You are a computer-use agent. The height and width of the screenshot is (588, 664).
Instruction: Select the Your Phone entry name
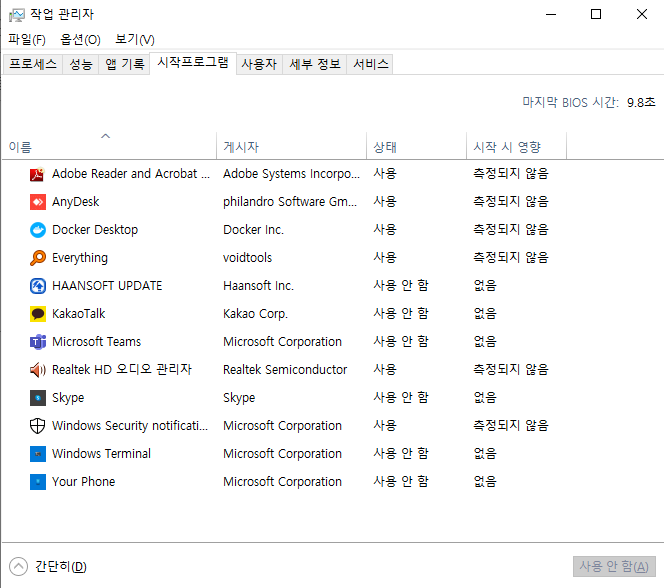pyautogui.click(x=83, y=481)
